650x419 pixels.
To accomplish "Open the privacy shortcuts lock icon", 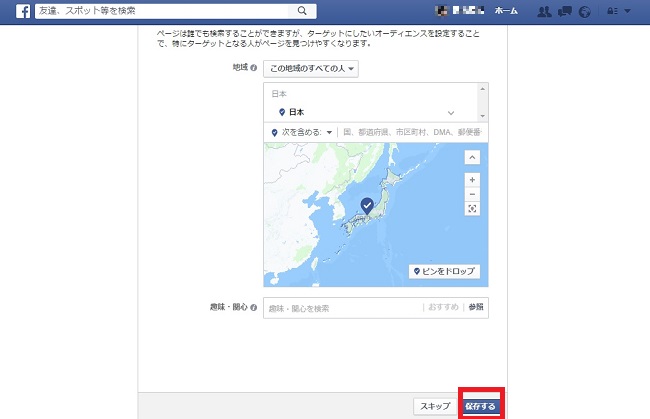I will coord(612,11).
